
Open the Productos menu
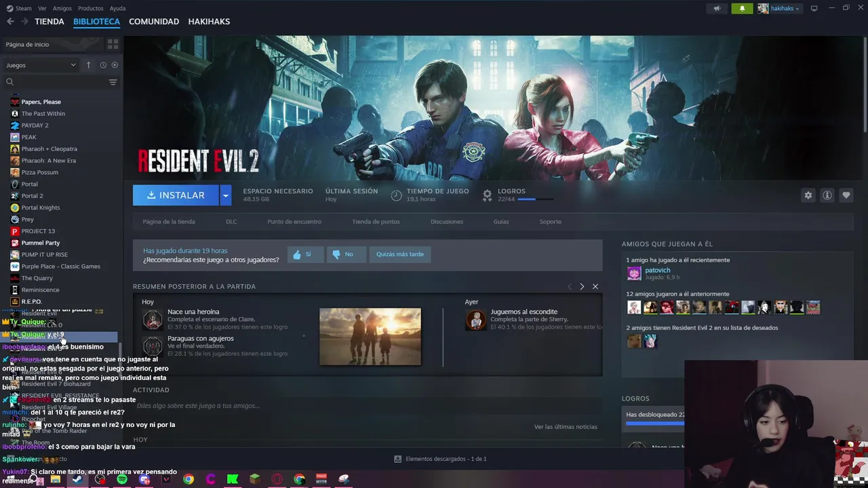tap(90, 8)
